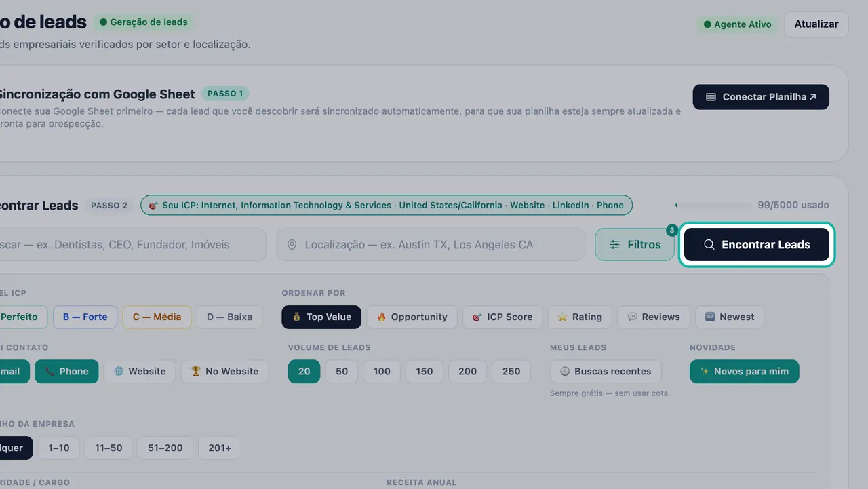Screen dimensions: 868x489
Task: Select company size 201+
Action: click(x=220, y=448)
